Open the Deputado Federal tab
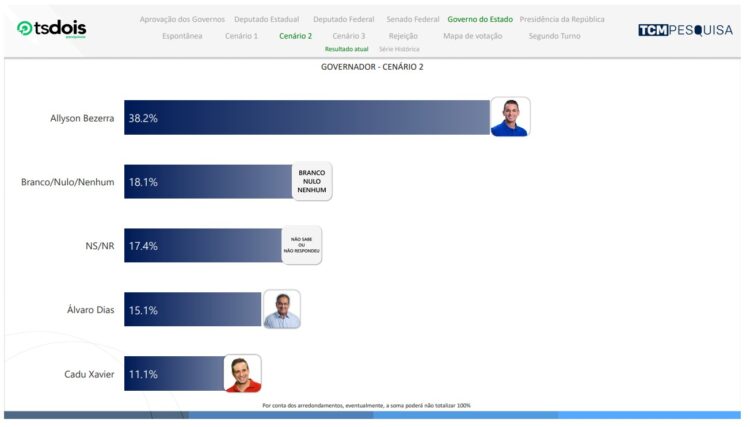 coord(345,19)
